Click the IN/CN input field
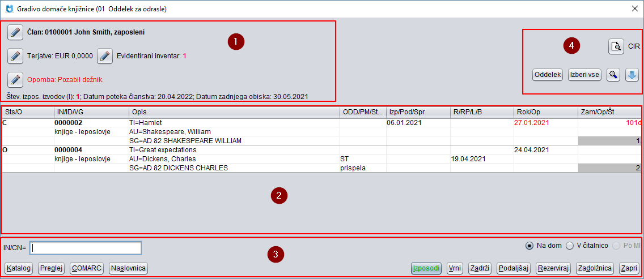The image size is (644, 279). pyautogui.click(x=86, y=248)
